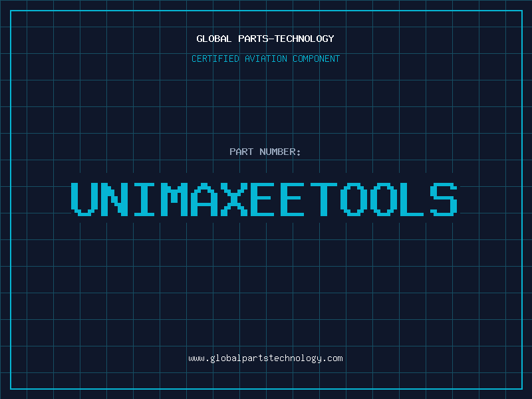Click the word COMPONENT in the subtitle
Image resolution: width=532 pixels, height=399 pixels.
pyautogui.click(x=315, y=59)
